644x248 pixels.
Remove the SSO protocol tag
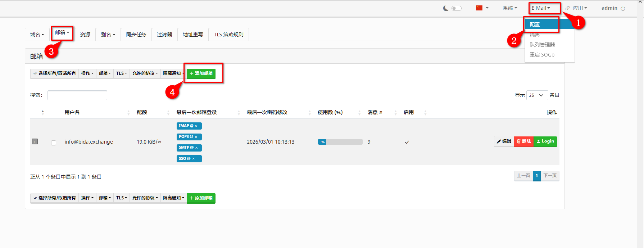194,159
